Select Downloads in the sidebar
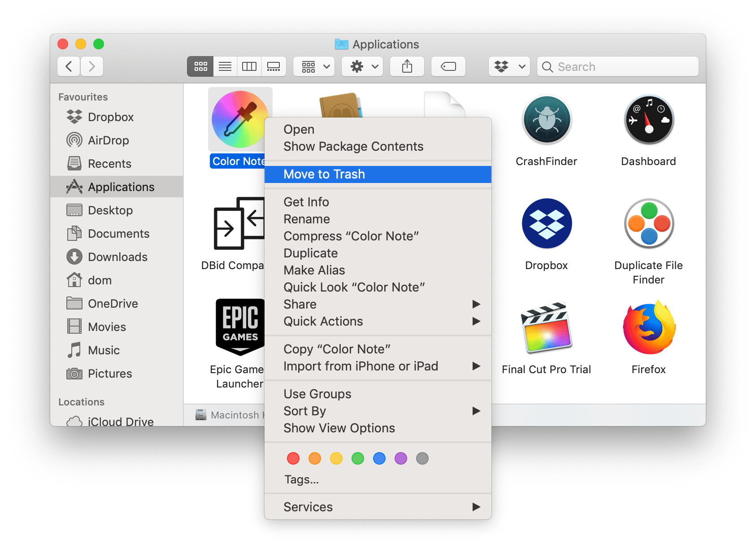The height and width of the screenshot is (540, 756). click(118, 257)
